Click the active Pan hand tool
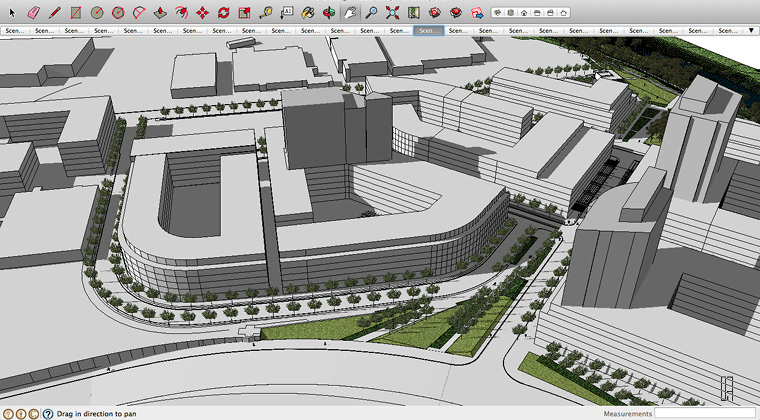The image size is (760, 420). pos(350,13)
